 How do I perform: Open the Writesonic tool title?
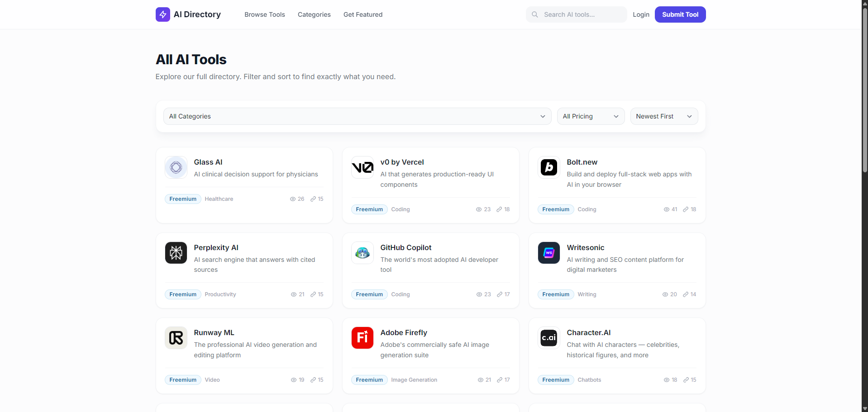(x=586, y=247)
